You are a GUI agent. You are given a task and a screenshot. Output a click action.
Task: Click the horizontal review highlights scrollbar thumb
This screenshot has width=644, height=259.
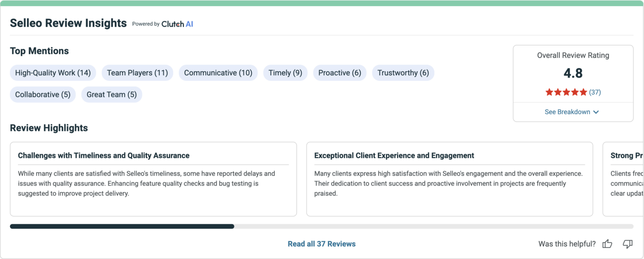(x=122, y=226)
